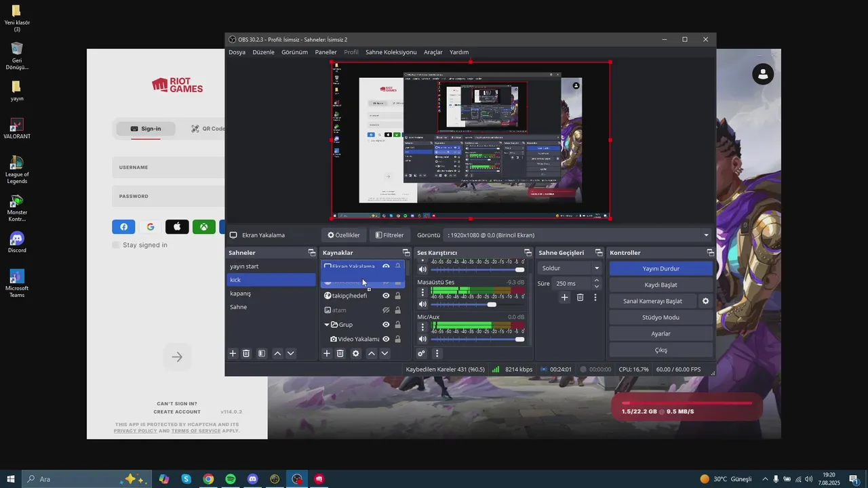Undock the Kaynaklar panel
Screen dimensions: 868x488
406,253
